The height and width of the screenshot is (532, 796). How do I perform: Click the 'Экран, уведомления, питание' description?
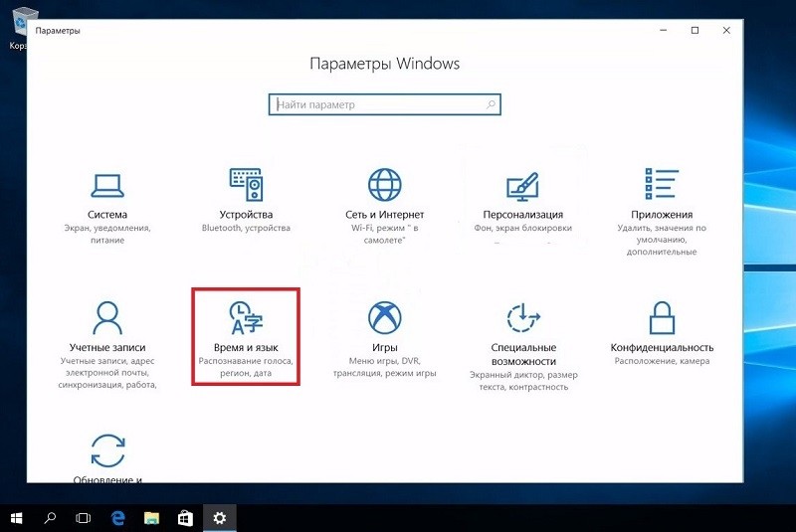pos(107,234)
